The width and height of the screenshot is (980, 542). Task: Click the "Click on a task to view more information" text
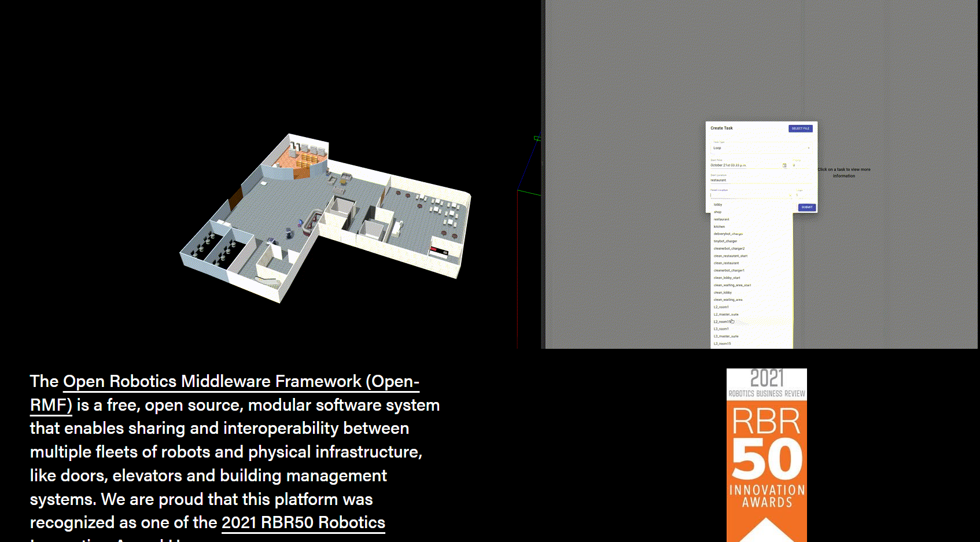pyautogui.click(x=844, y=172)
